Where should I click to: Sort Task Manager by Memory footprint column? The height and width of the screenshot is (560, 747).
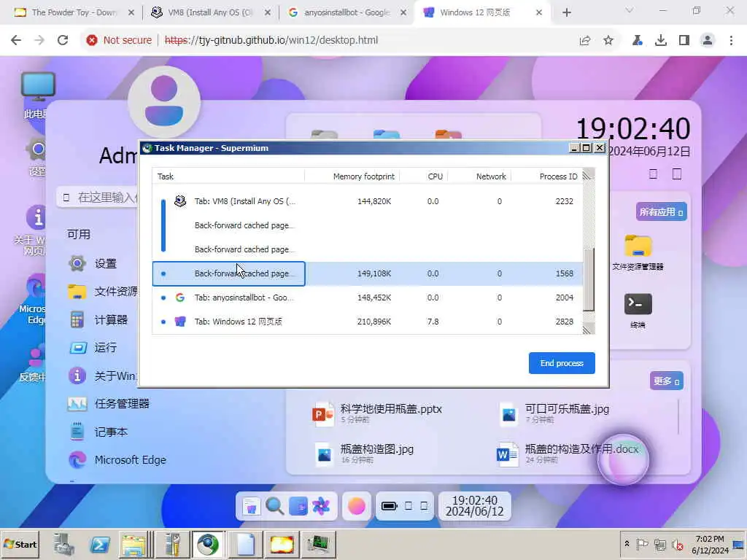(x=363, y=176)
